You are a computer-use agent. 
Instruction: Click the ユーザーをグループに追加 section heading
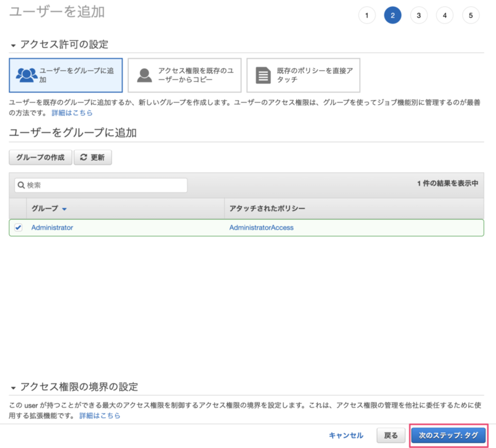point(73,132)
